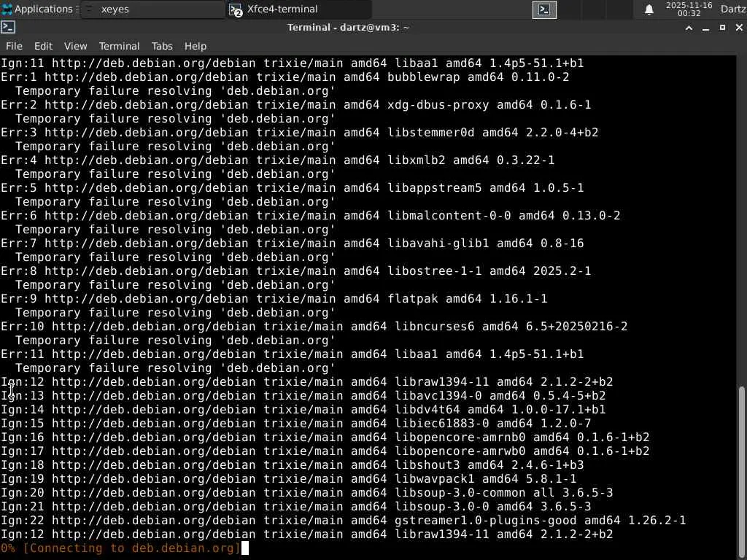Screen dimensions: 747x560
Task: Close the Terminal window
Action: tap(739, 28)
